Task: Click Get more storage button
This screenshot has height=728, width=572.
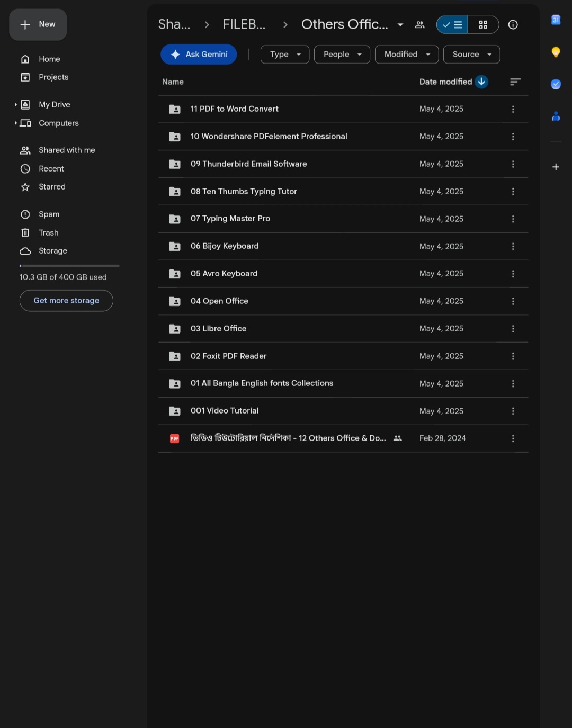Action: coord(66,301)
